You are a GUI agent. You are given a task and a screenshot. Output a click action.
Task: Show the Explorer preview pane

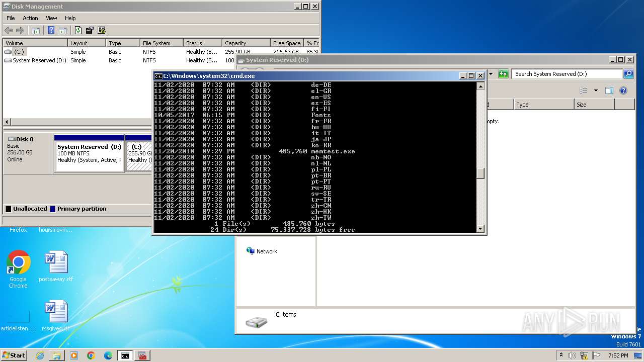point(609,90)
